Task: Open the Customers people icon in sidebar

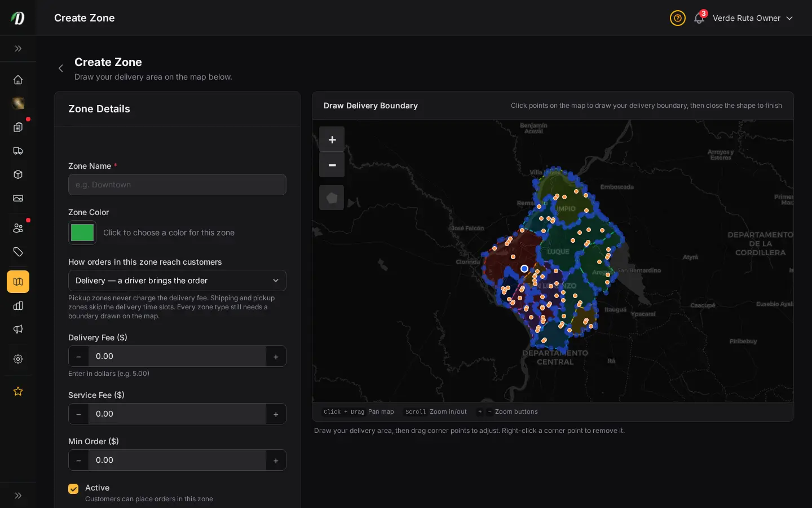Action: click(x=18, y=228)
